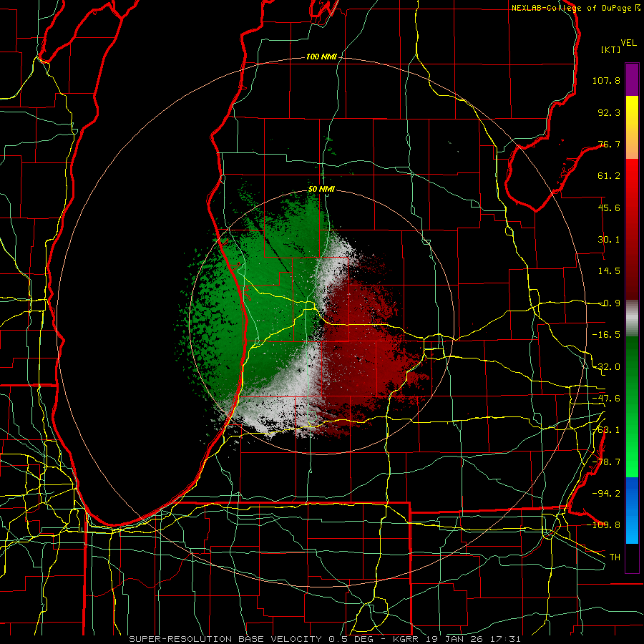The image size is (644, 644).
Task: Click the -78.7 velocity scale value
Action: tap(606, 462)
